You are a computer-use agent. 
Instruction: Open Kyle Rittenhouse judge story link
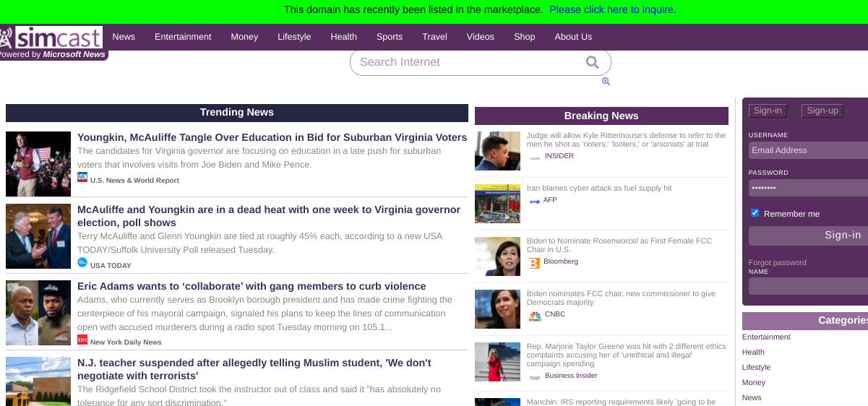pyautogui.click(x=626, y=139)
